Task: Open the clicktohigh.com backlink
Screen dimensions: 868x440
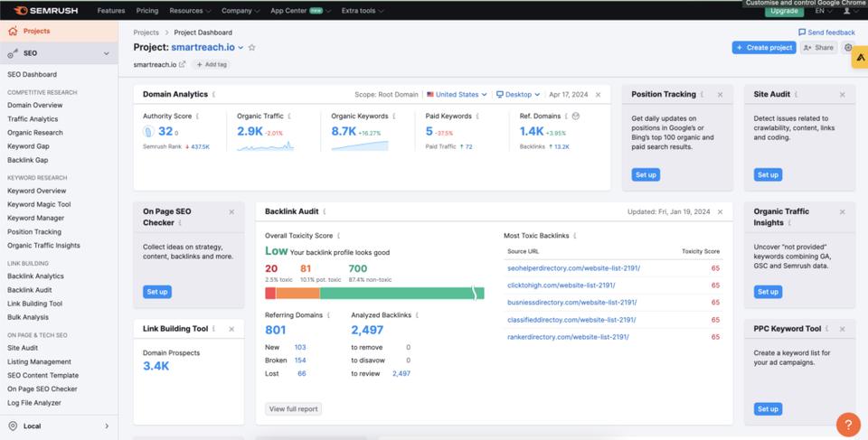Action: click(561, 286)
